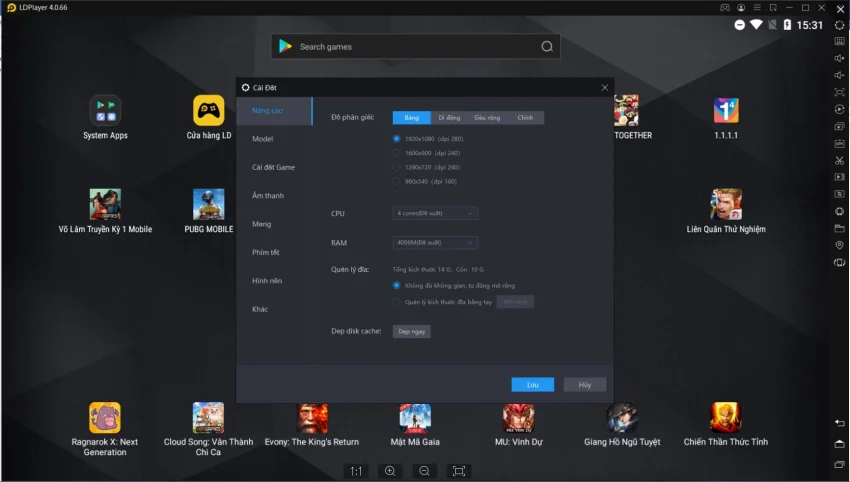Click the Search games input field

(416, 47)
